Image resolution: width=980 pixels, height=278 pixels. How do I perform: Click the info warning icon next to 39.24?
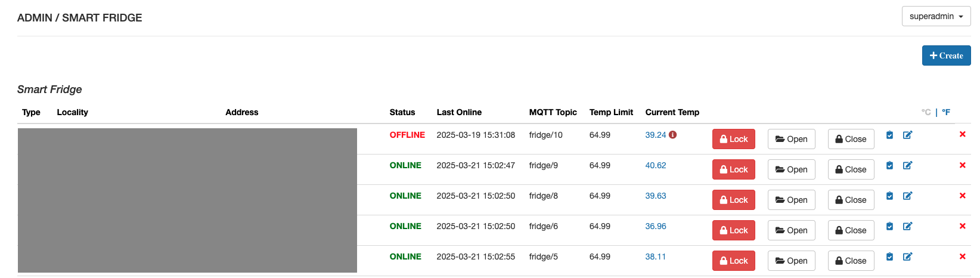[672, 135]
